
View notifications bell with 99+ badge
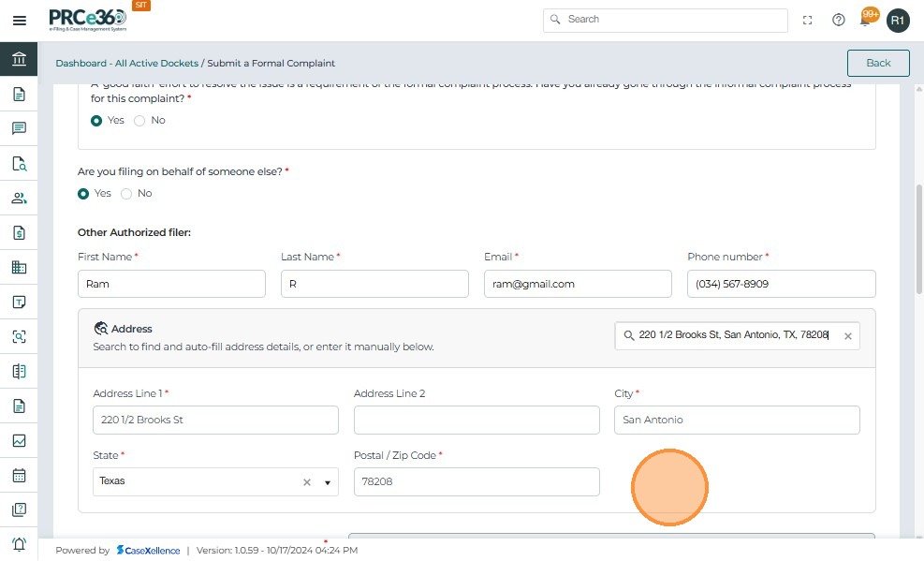coord(867,20)
